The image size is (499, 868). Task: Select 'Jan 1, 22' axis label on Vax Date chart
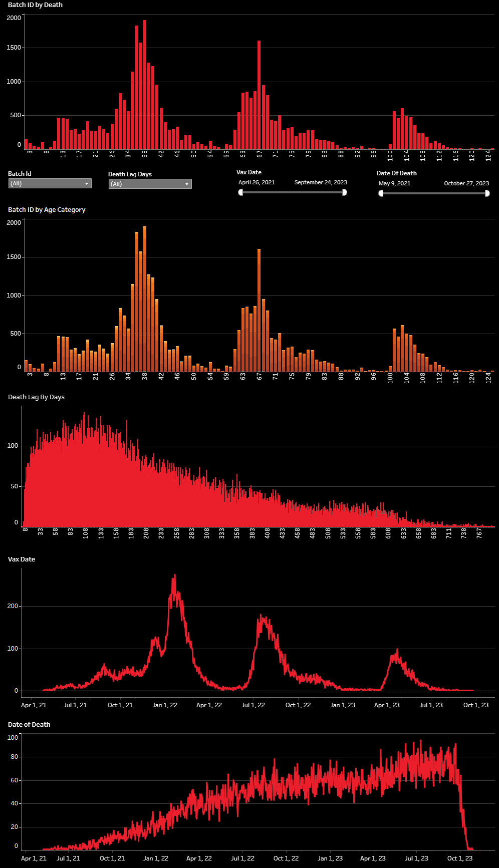[165, 705]
